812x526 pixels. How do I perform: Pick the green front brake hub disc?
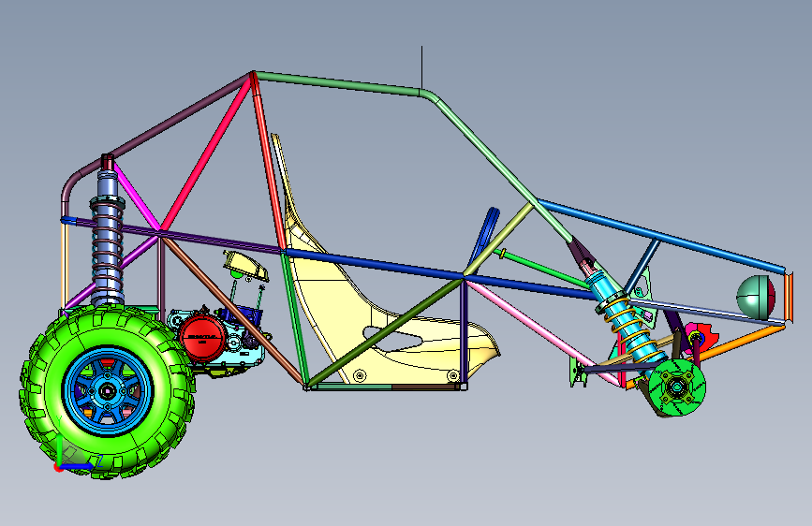click(x=677, y=387)
